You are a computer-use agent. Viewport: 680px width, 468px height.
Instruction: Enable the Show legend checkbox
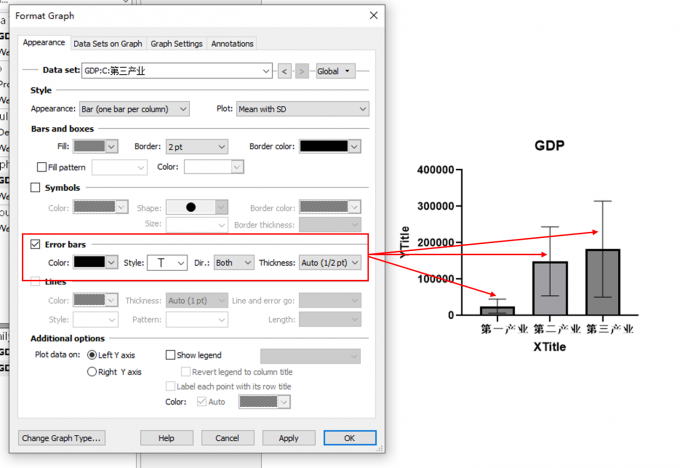point(170,355)
